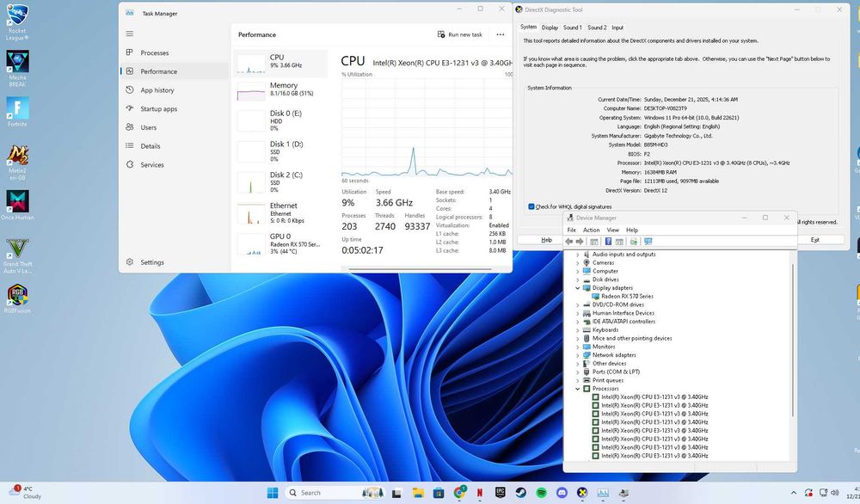
Task: Open the File menu in Device Manager
Action: 571,230
